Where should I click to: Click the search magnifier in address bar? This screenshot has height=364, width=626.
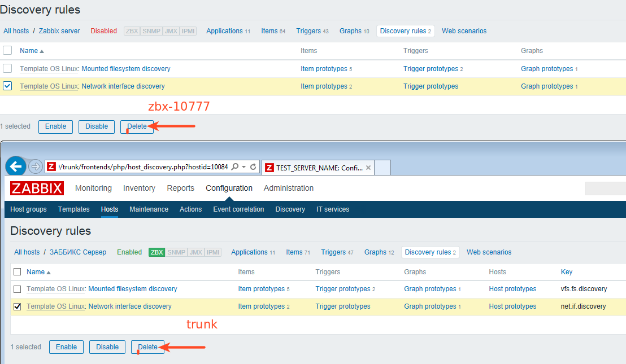point(235,166)
